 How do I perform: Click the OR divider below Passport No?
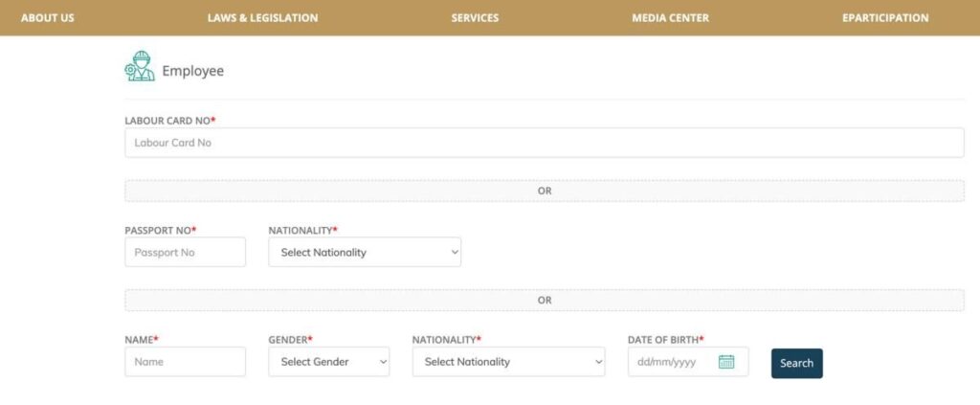pos(544,300)
